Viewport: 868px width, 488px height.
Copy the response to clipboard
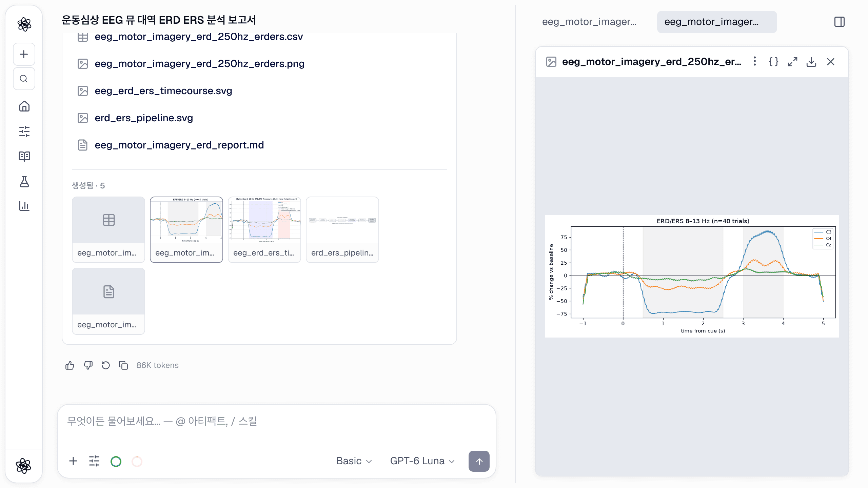(123, 365)
